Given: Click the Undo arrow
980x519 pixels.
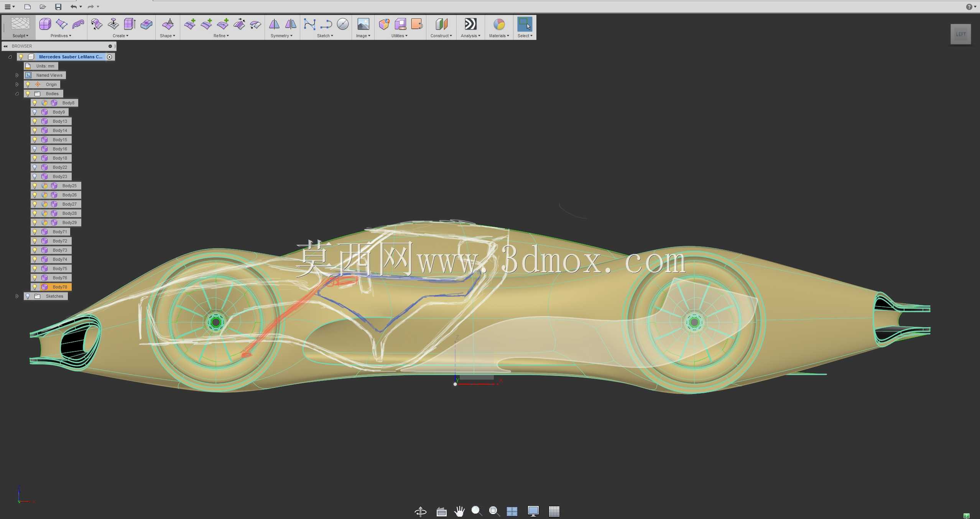Looking at the screenshot, I should [x=74, y=7].
